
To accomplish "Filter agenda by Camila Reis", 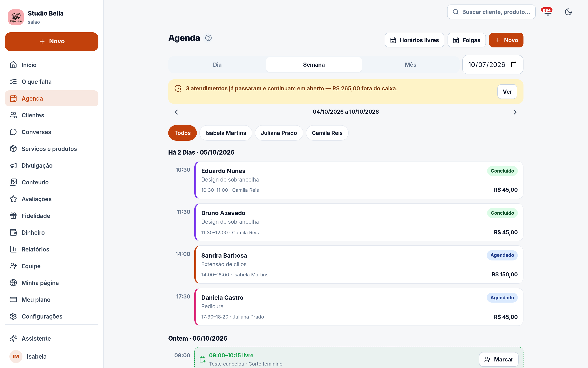I will pyautogui.click(x=327, y=133).
